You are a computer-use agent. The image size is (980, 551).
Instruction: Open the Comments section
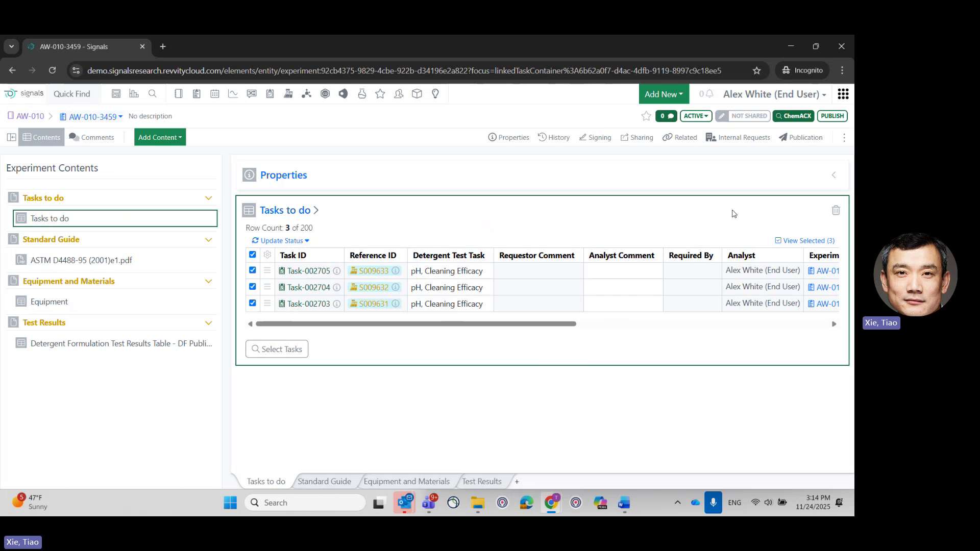(x=92, y=137)
